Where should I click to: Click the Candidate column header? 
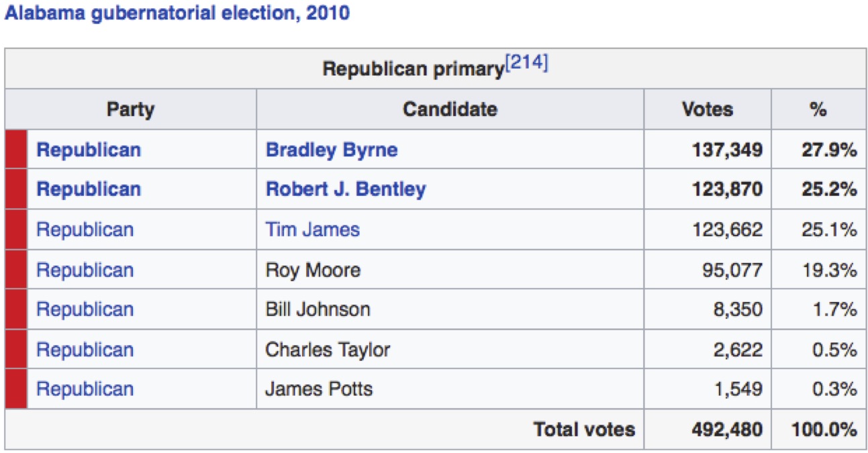coord(450,109)
